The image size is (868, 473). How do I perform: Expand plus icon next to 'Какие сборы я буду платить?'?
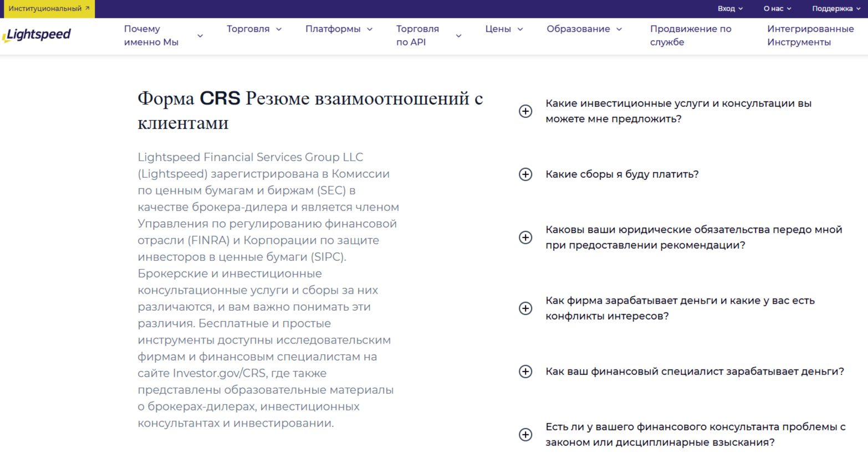click(x=525, y=174)
